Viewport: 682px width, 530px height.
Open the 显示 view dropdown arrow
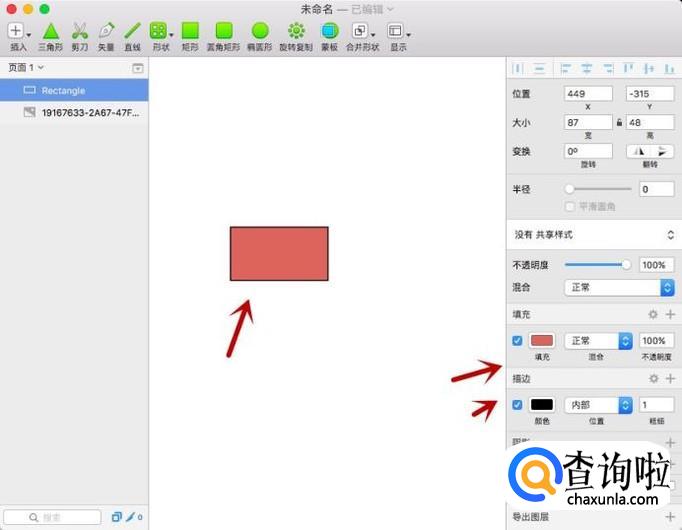[x=408, y=35]
